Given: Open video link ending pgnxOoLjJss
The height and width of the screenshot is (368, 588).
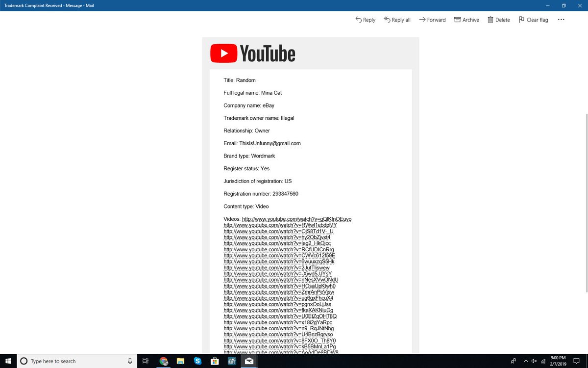Looking at the screenshot, I should (x=277, y=304).
